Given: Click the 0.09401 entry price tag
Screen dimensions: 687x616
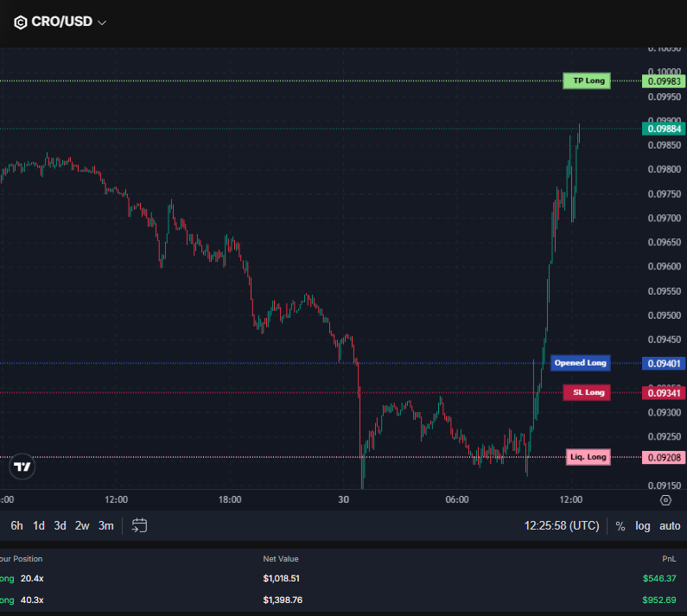Looking at the screenshot, I should tap(664, 363).
